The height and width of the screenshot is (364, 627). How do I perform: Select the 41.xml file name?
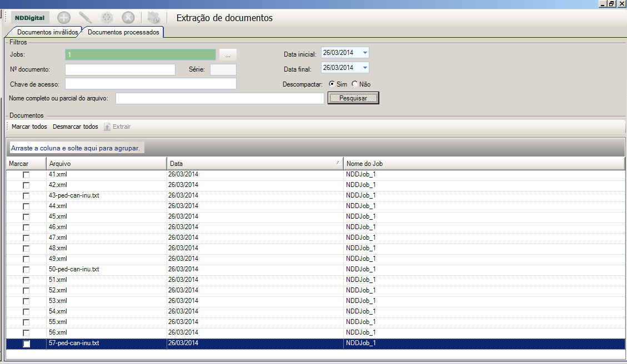[58, 174]
